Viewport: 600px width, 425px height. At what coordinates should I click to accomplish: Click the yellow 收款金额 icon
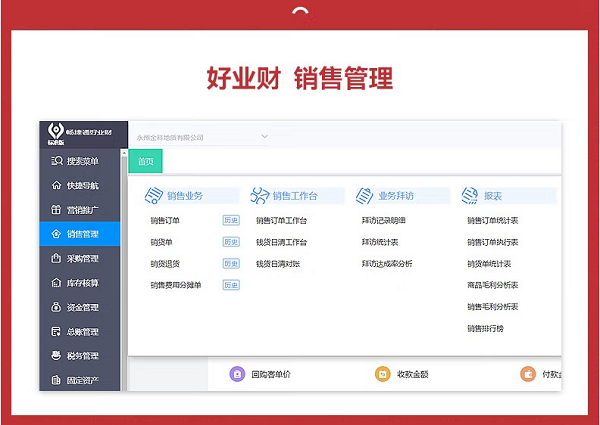point(382,374)
